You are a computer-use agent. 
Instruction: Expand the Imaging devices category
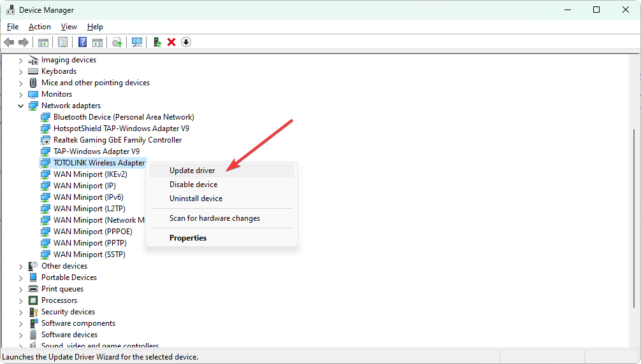pyautogui.click(x=20, y=60)
